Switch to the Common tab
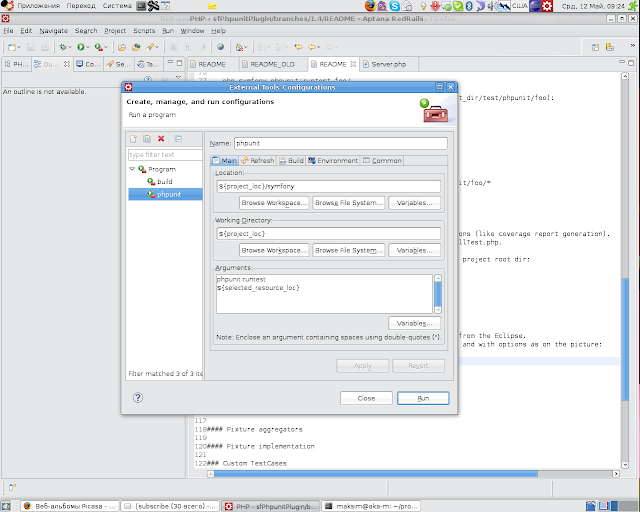The width and height of the screenshot is (640, 512). [382, 160]
